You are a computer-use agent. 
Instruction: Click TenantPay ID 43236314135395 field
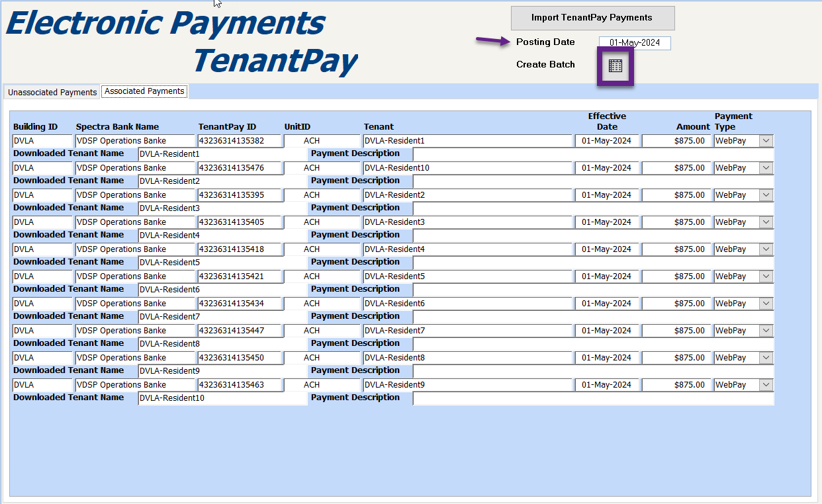(240, 195)
